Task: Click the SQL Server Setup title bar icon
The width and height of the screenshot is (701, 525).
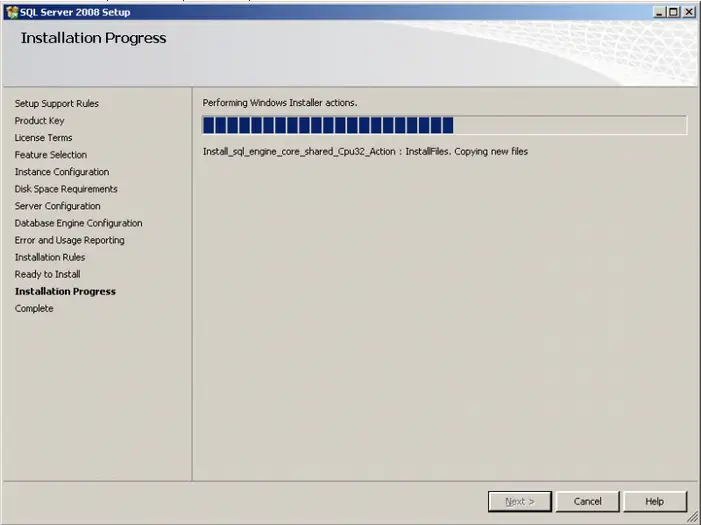Action: click(12, 12)
